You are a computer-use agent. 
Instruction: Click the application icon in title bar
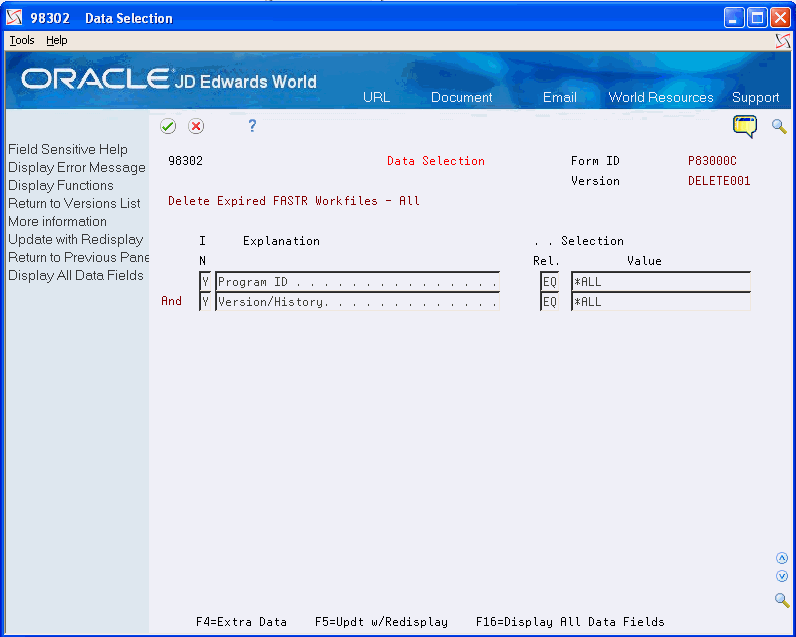tap(14, 18)
